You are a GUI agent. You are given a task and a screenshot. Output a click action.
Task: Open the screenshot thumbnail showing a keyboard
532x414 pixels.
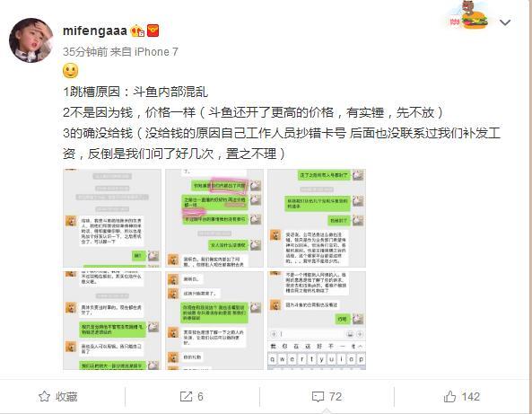pos(317,321)
